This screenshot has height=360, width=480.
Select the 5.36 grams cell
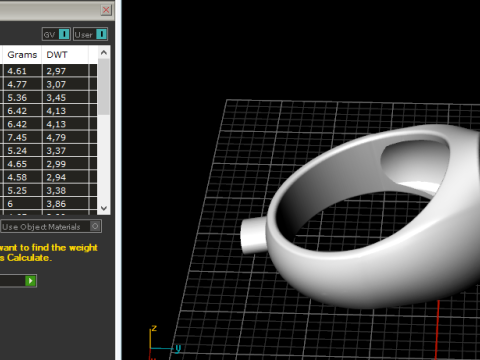click(22, 98)
